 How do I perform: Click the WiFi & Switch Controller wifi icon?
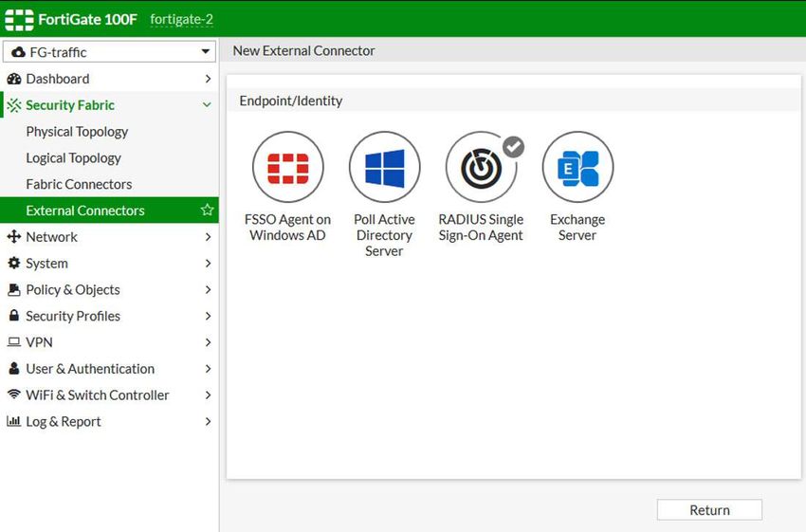click(14, 394)
